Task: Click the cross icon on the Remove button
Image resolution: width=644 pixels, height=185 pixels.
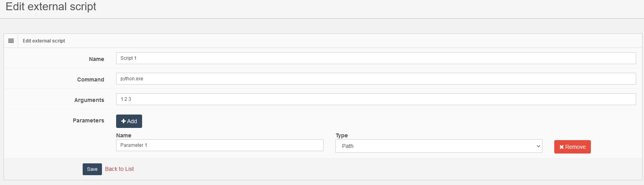Action: (562, 147)
